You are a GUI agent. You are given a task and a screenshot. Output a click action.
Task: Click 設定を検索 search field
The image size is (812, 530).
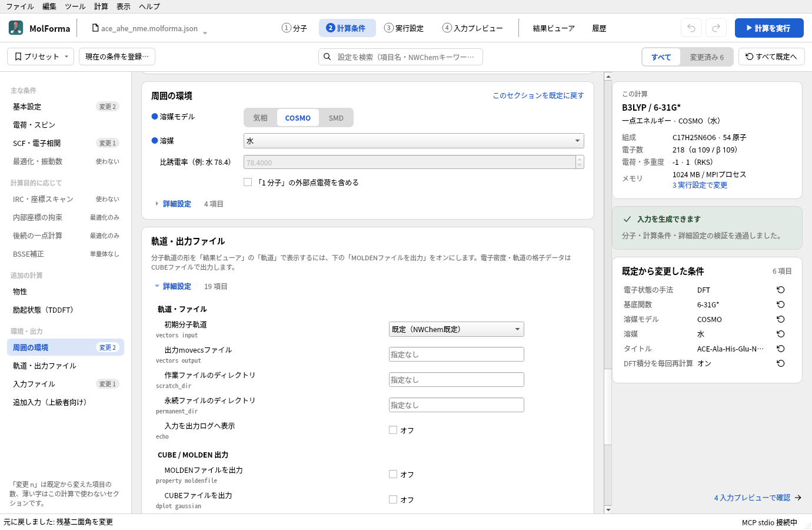401,57
